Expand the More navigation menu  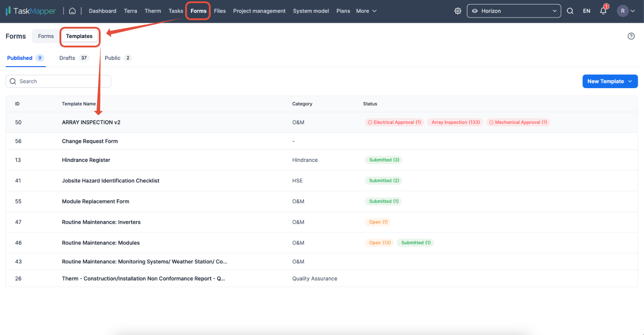[366, 11]
